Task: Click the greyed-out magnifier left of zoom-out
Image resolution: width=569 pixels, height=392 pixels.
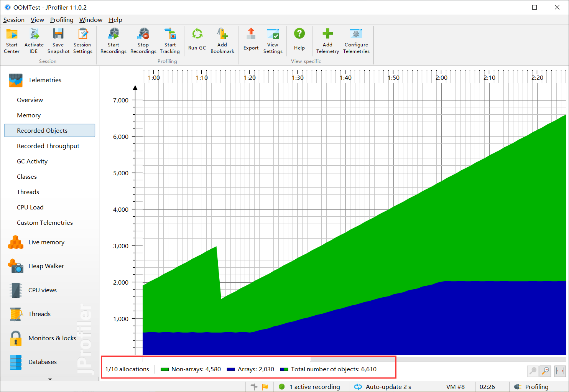Action: (533, 371)
